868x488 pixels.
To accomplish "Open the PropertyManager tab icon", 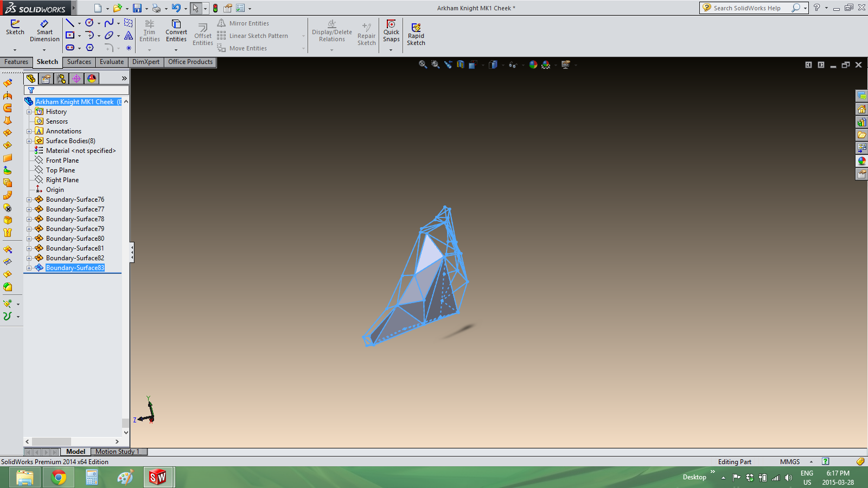I will coord(46,79).
